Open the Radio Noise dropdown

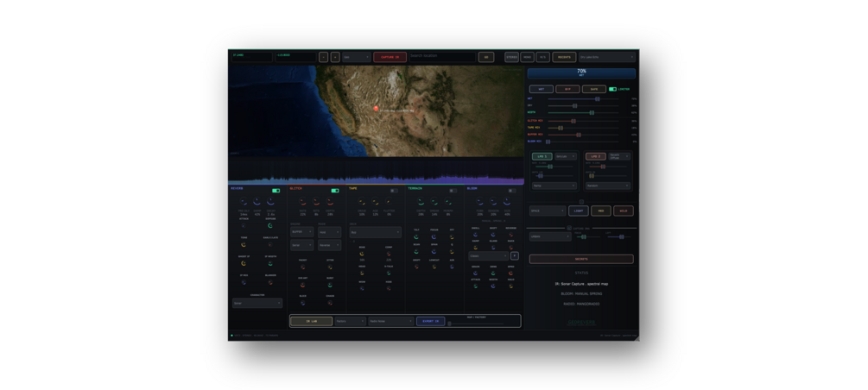(391, 321)
